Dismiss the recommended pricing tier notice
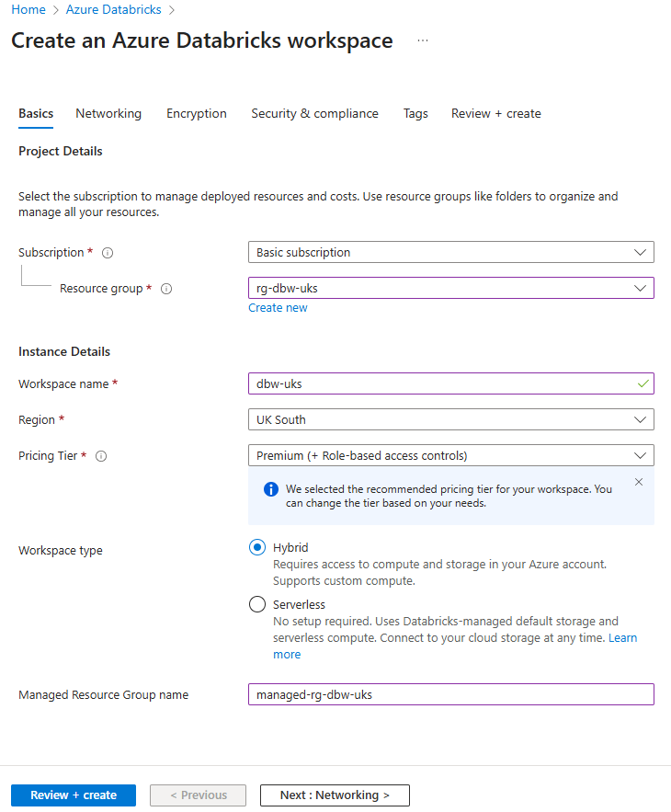Screen dimensions: 671x812 click(x=639, y=482)
